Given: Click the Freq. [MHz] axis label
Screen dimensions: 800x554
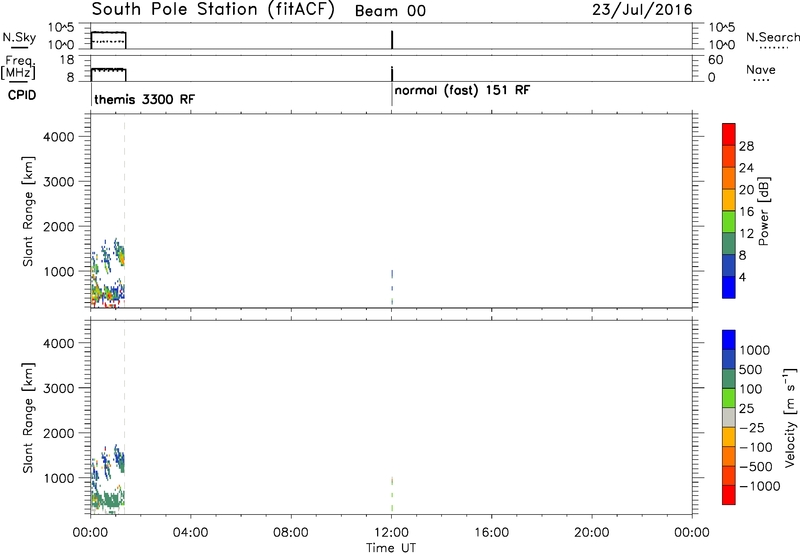Looking at the screenshot, I should click(18, 67).
